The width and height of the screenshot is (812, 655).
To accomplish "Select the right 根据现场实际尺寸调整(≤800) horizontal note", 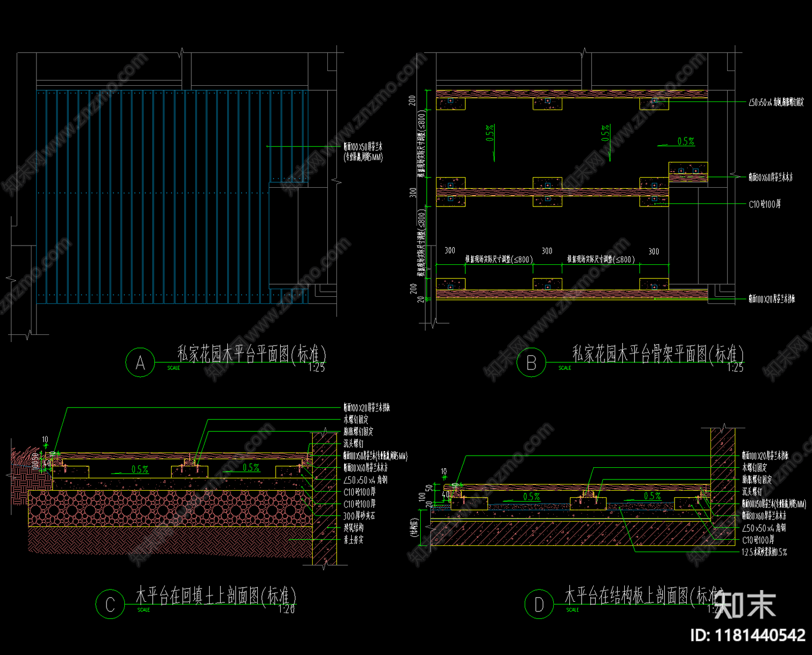I will pyautogui.click(x=601, y=259).
